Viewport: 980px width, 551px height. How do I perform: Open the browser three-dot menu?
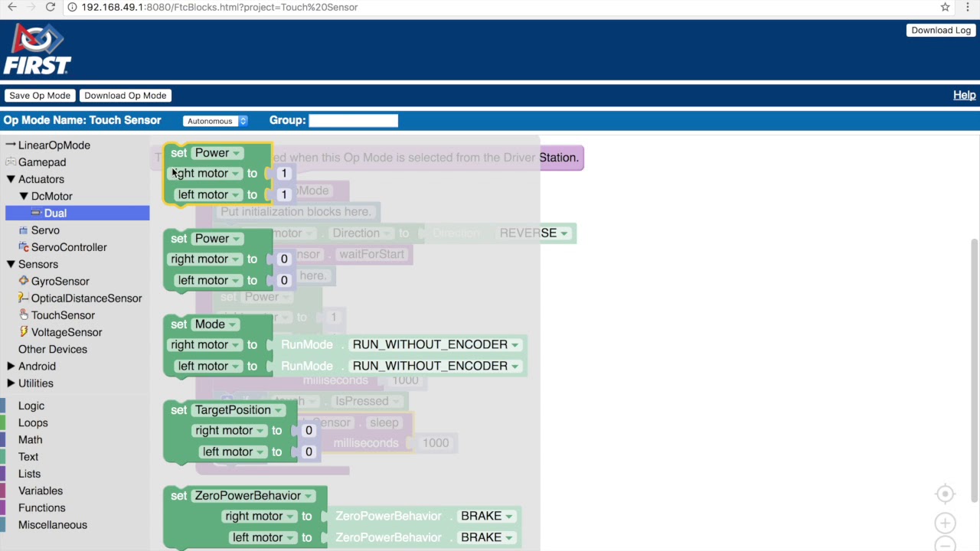point(969,7)
